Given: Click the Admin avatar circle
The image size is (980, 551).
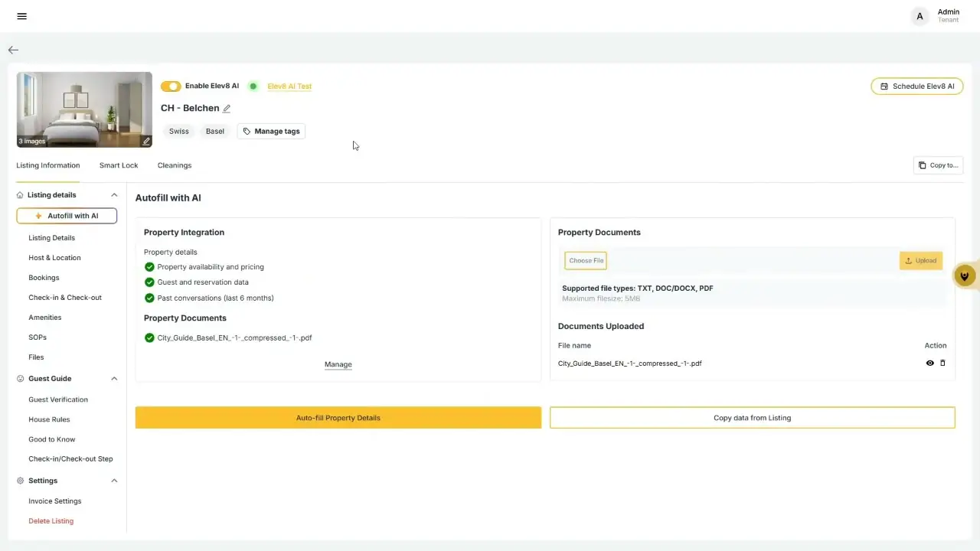Looking at the screenshot, I should point(920,16).
